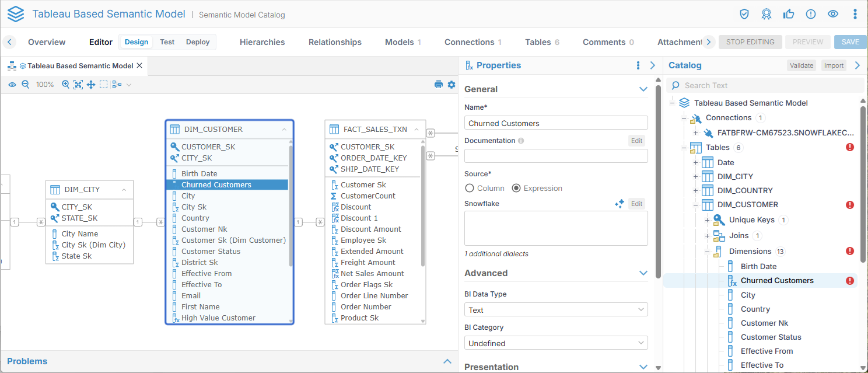Open Properties panel three-dot menu
This screenshot has height=373, width=868.
click(x=638, y=65)
